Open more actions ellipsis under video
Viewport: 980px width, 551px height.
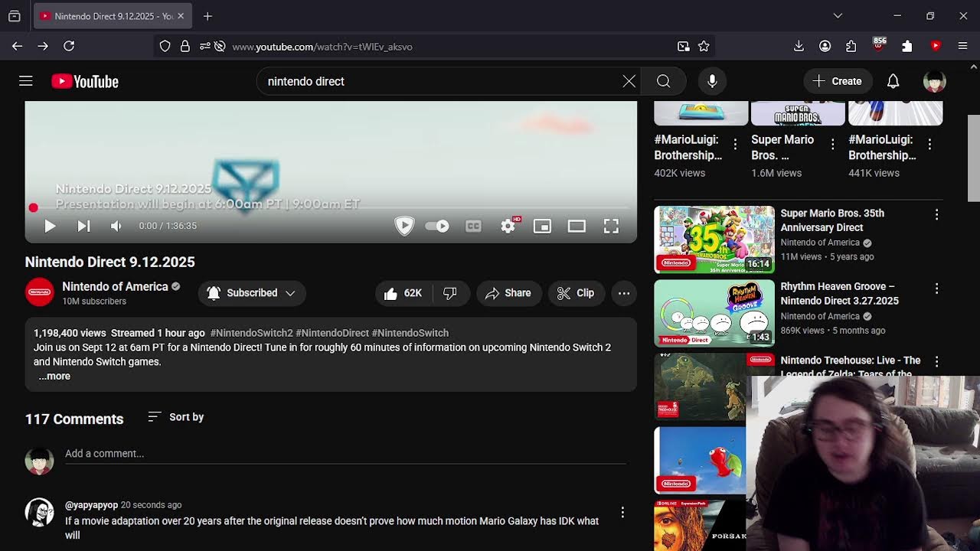pyautogui.click(x=624, y=293)
